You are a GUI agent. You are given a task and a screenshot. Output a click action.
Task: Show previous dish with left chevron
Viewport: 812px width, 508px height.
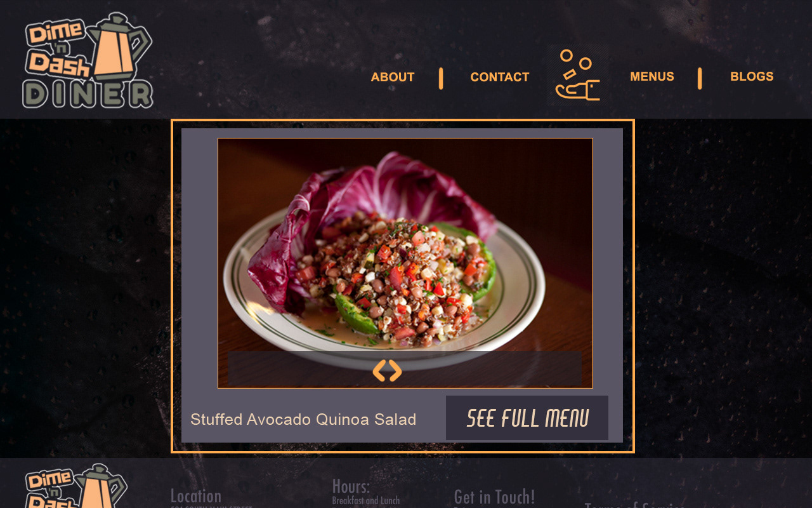379,370
